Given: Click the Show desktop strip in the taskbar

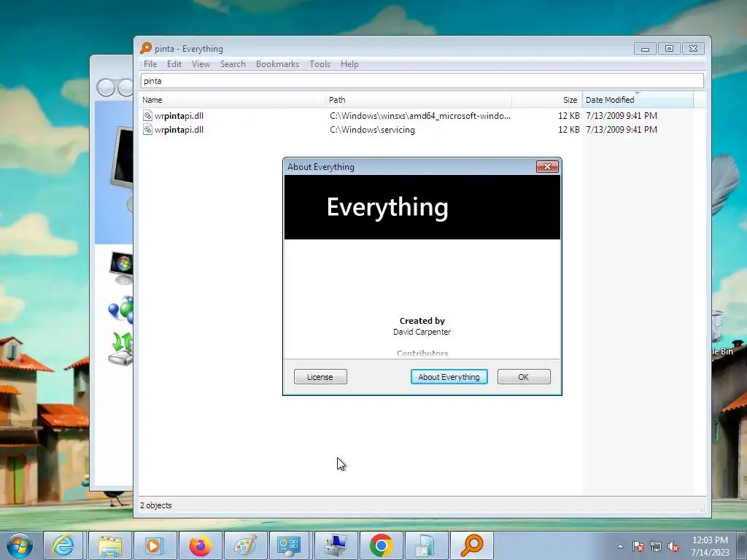Looking at the screenshot, I should pos(742,546).
